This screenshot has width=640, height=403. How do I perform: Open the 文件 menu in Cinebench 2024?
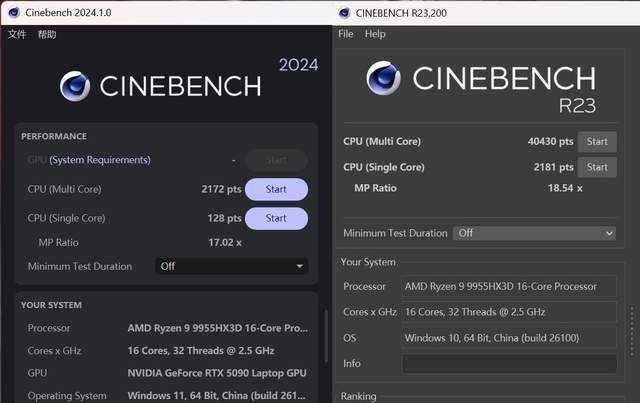point(17,34)
